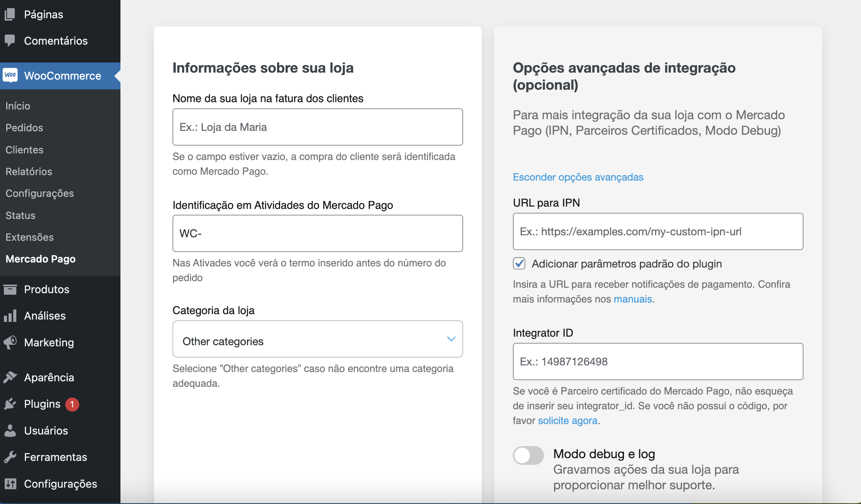
Task: Click the Informações sobre sua loja heading
Action: (x=263, y=68)
